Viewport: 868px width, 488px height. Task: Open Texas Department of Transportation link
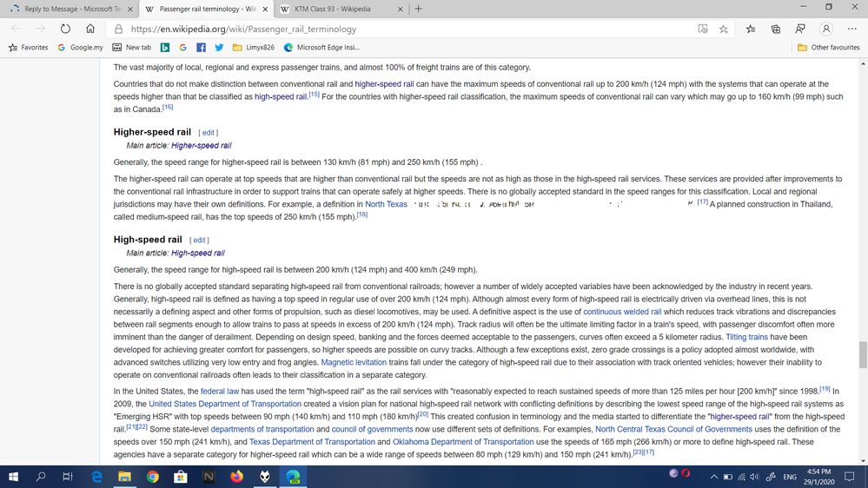point(312,442)
